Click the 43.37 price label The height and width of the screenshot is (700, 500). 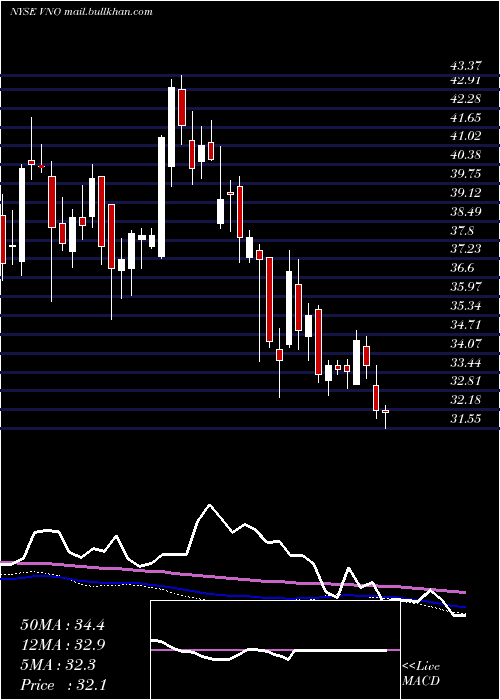466,66
